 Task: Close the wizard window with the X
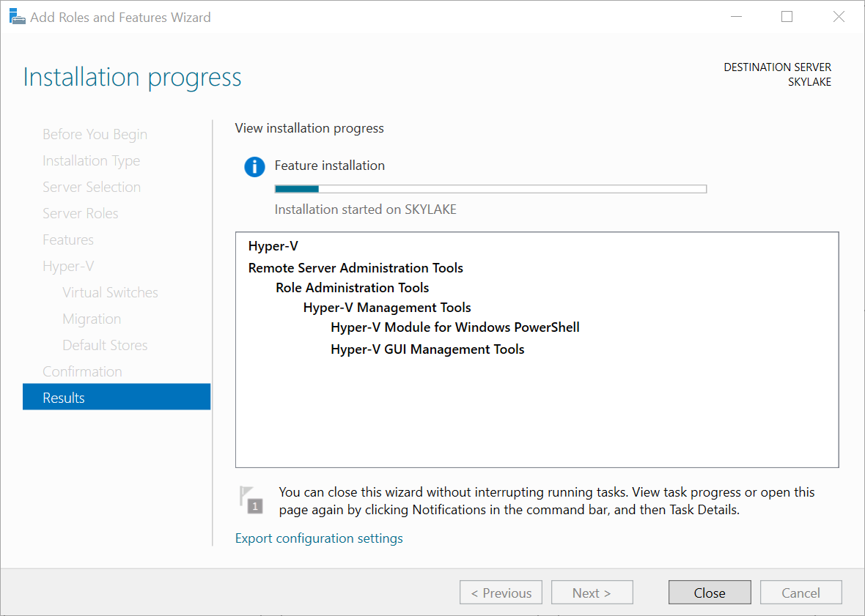pos(839,17)
